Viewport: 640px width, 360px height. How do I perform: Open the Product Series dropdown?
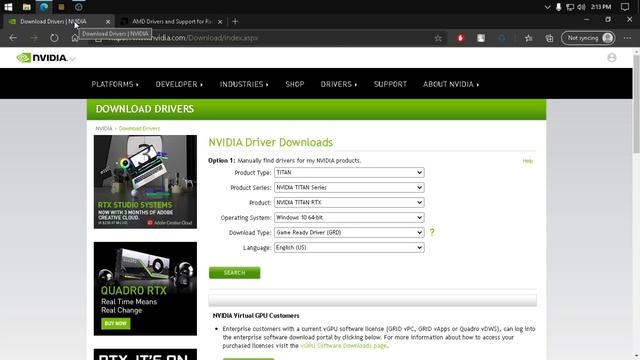pos(349,188)
